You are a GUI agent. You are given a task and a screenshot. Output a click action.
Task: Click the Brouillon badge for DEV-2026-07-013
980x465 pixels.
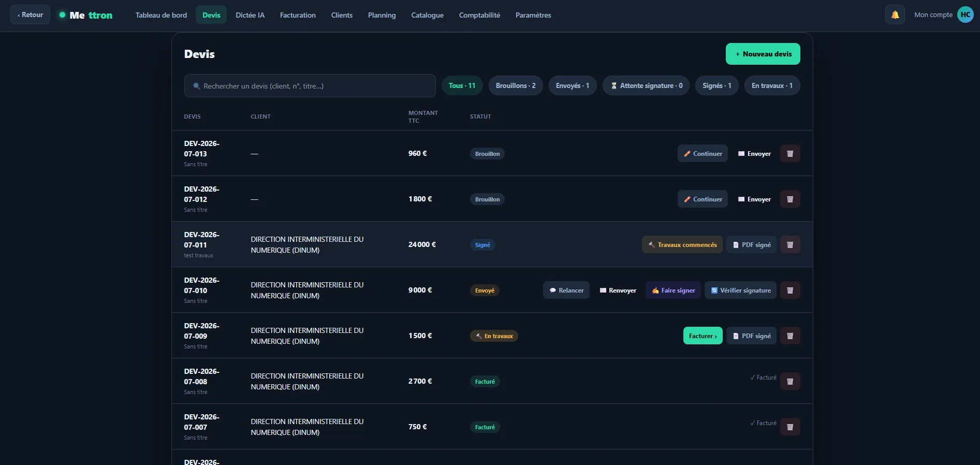coord(488,154)
